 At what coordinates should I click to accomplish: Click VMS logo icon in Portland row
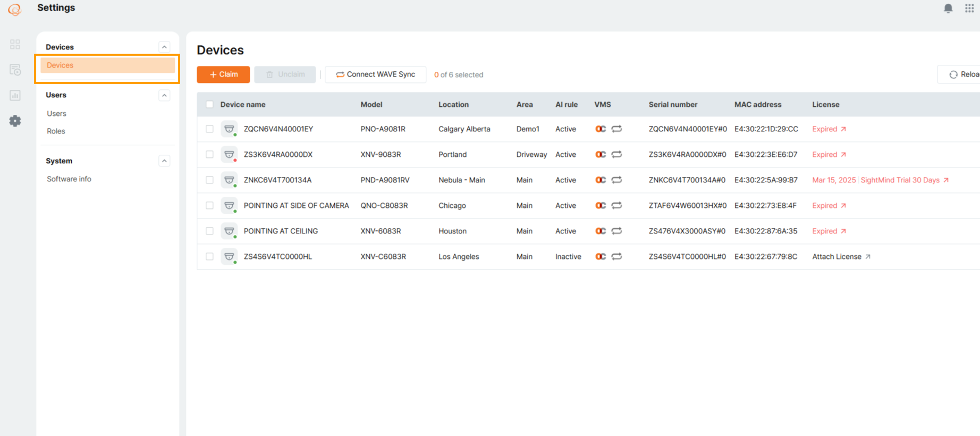(x=601, y=154)
